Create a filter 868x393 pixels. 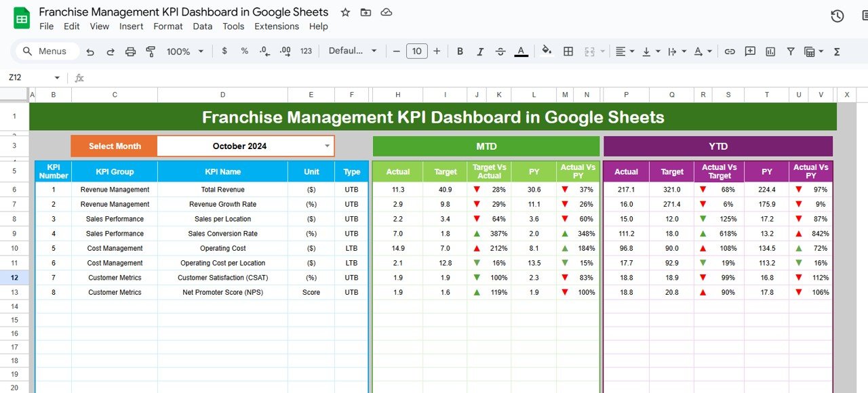click(790, 50)
